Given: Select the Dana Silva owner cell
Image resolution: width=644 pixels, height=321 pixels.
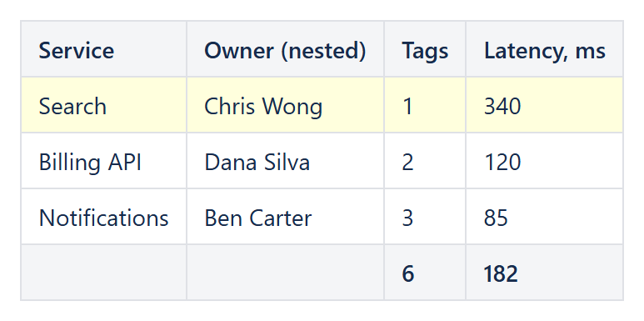Looking at the screenshot, I should coord(285,161).
